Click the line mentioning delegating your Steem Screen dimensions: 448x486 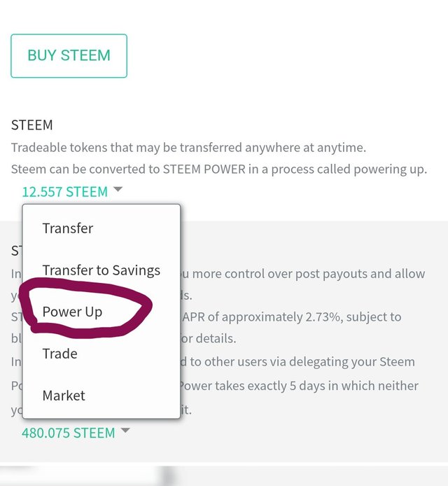[x=297, y=362]
